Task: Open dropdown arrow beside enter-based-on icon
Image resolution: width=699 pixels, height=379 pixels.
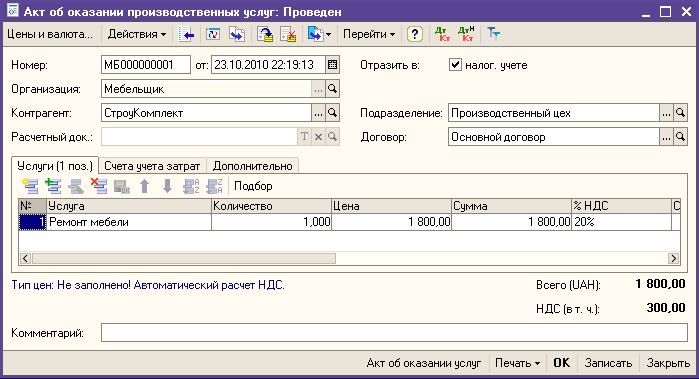Action: click(x=329, y=34)
